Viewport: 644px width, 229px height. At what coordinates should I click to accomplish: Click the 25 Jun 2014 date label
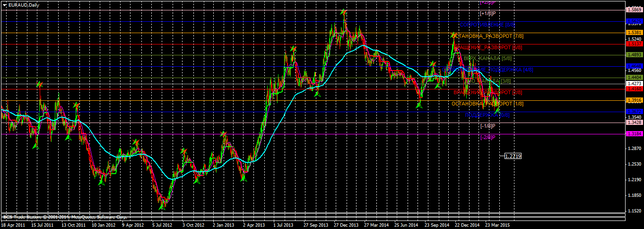407,225
